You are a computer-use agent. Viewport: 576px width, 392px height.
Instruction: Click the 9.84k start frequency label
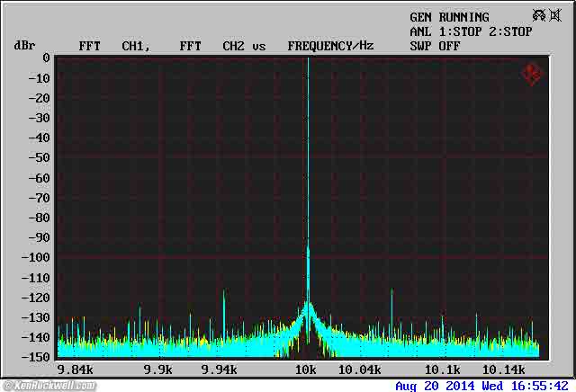click(75, 370)
